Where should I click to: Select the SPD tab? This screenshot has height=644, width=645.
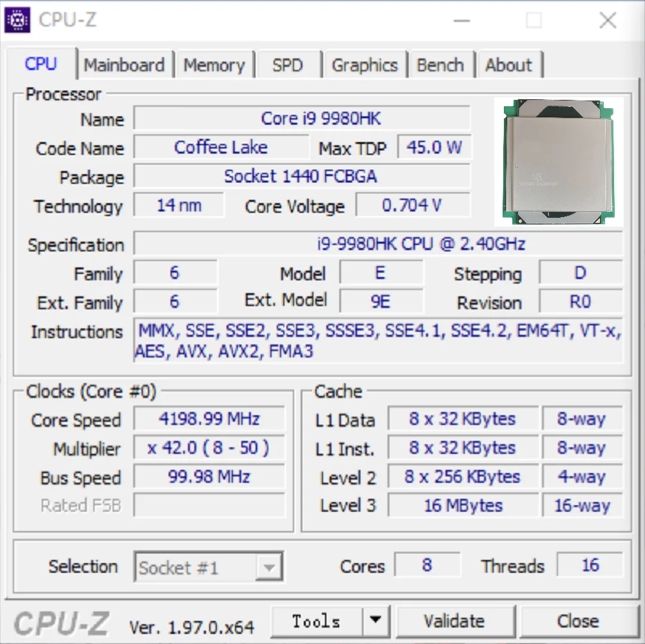[x=288, y=65]
